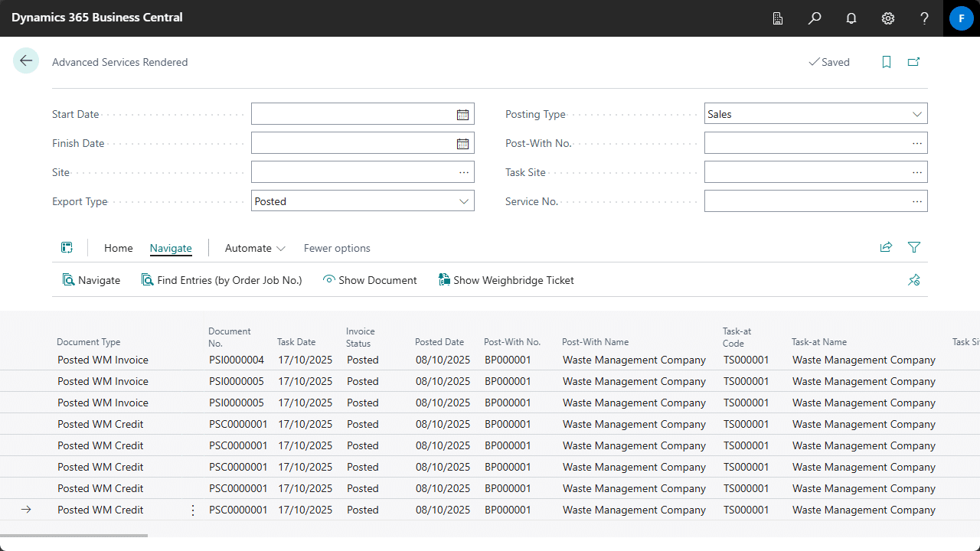Toggle the filter pane funnel icon
This screenshot has height=551, width=980.
[914, 247]
